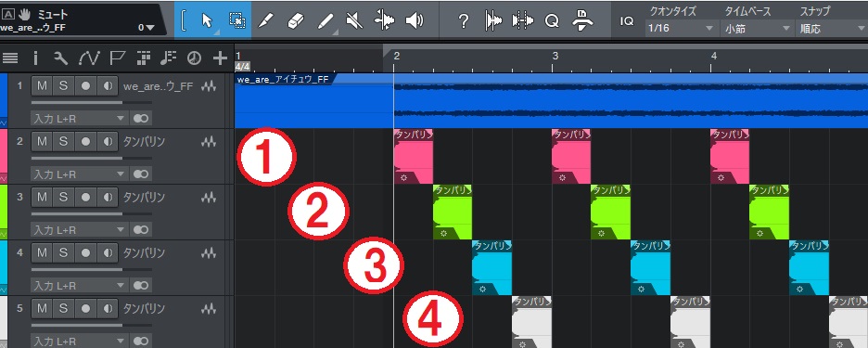Screen dimensions: 868x348
Task: Click track 5 waveform type icon
Action: (209, 308)
